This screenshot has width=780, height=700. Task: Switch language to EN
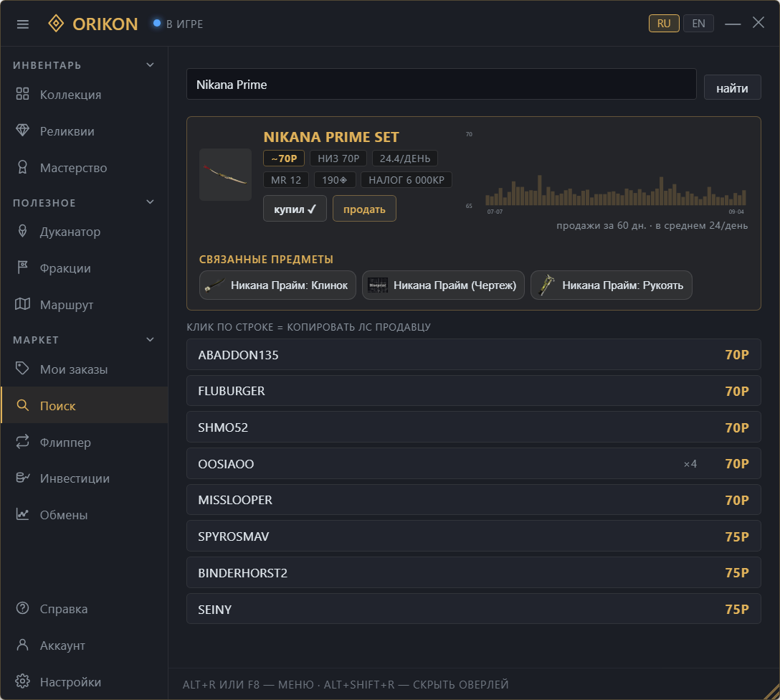click(x=698, y=24)
